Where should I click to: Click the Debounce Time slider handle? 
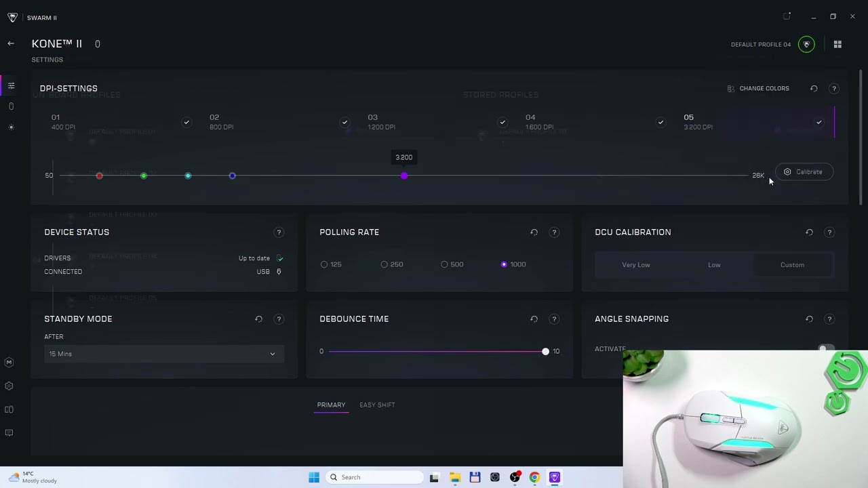coord(545,351)
